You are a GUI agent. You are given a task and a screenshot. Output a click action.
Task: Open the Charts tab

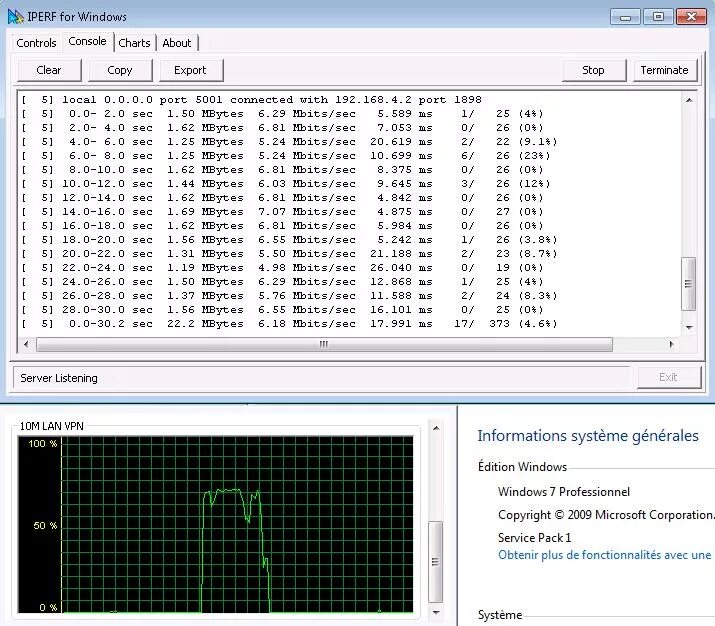[134, 43]
